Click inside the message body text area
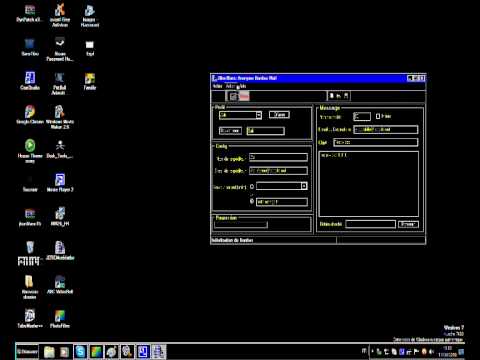Image resolution: width=480 pixels, height=360 pixels. 369,184
